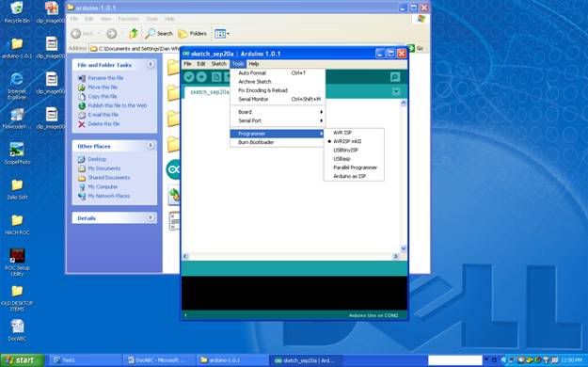Select USBtinyISP programmer option
Screen dimensions: 588x367
click(x=354, y=150)
